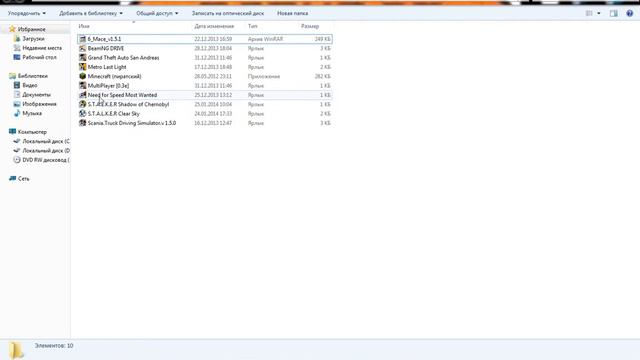The width and height of the screenshot is (640, 360).
Task: Sort by the Тип column header
Action: 253,26
